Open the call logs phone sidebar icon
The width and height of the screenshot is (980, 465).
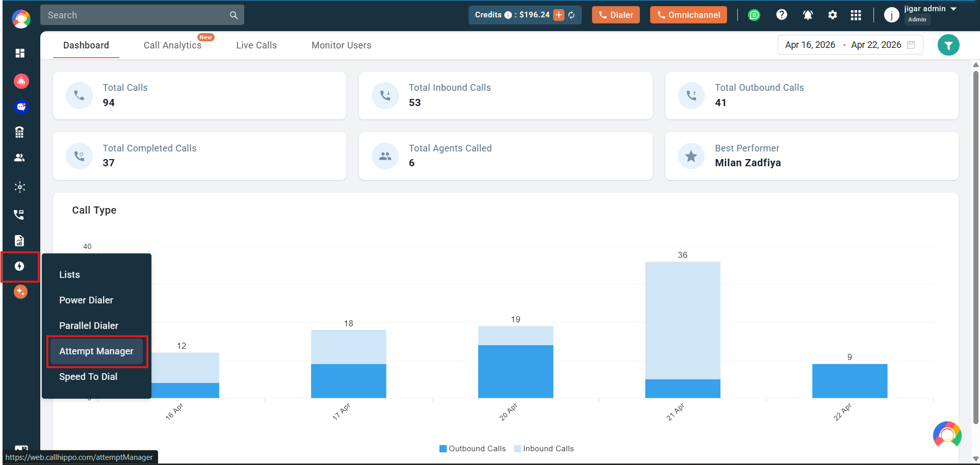click(19, 215)
